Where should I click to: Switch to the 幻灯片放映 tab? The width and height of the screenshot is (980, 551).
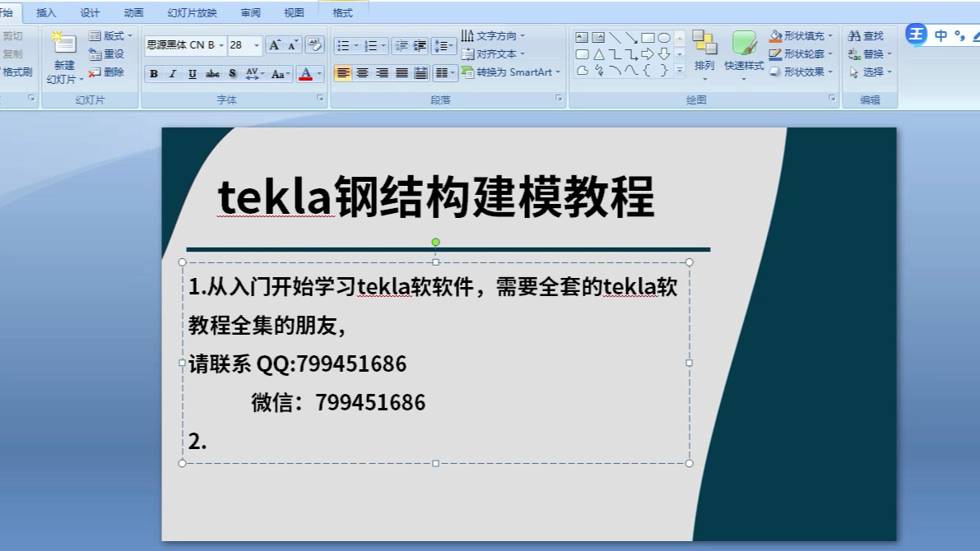click(x=192, y=12)
